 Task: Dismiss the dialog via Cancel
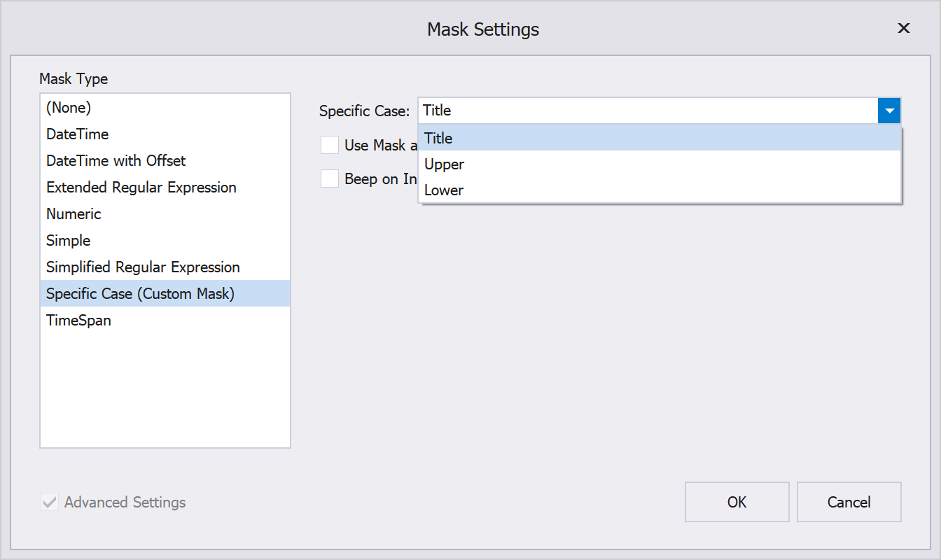pos(849,502)
